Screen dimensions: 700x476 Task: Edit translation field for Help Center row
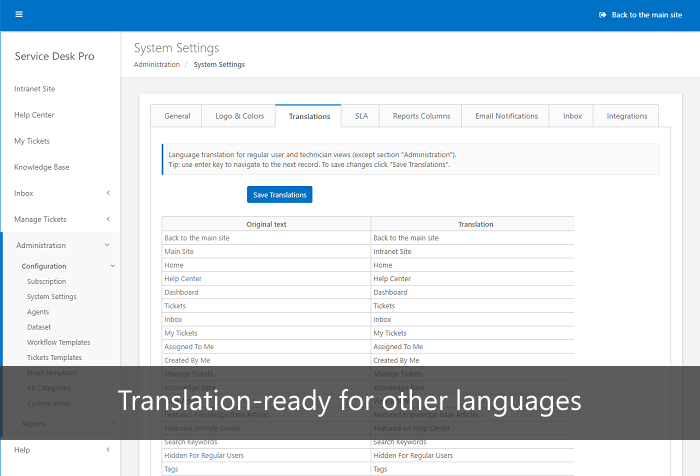point(472,279)
